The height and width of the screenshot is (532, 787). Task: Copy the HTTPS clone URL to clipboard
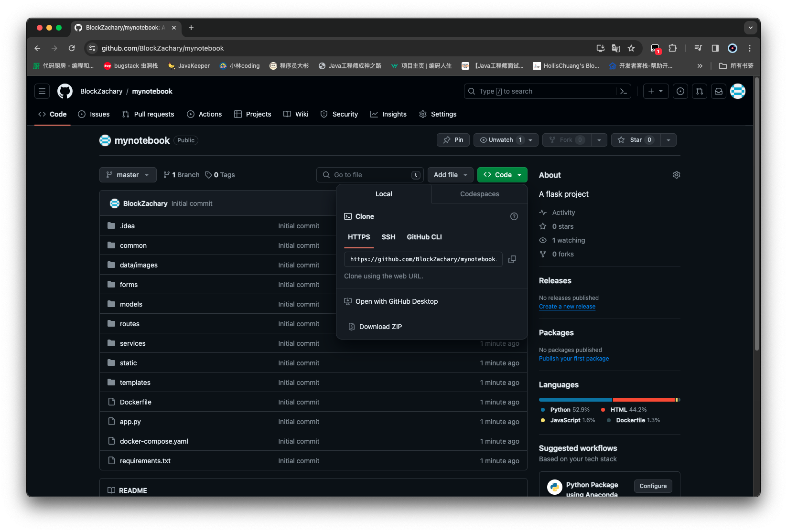(512, 259)
